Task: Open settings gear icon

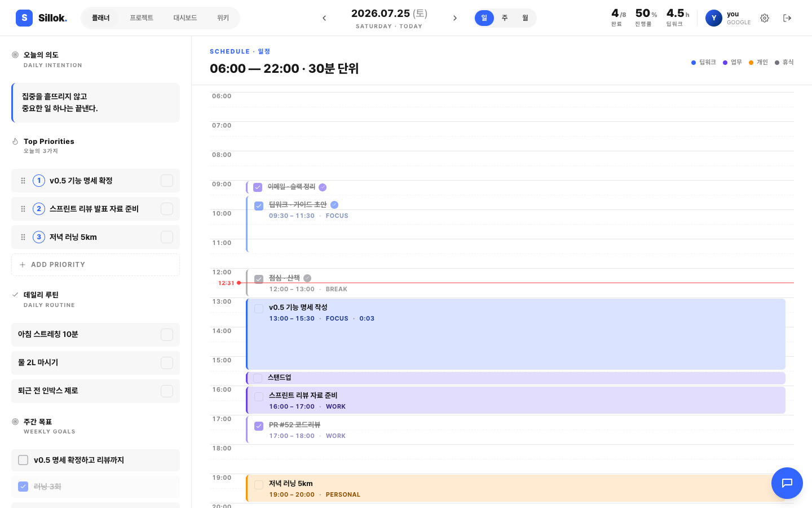Action: pyautogui.click(x=765, y=18)
